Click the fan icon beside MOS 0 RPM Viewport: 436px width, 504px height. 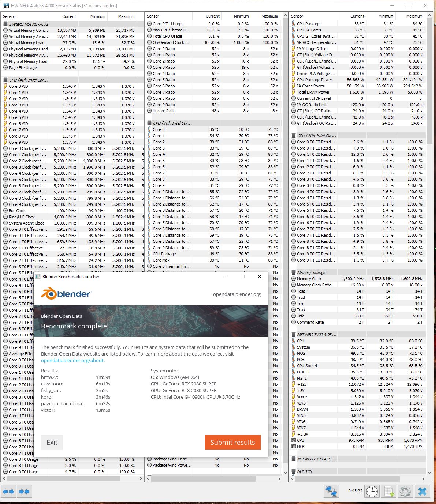click(x=294, y=447)
